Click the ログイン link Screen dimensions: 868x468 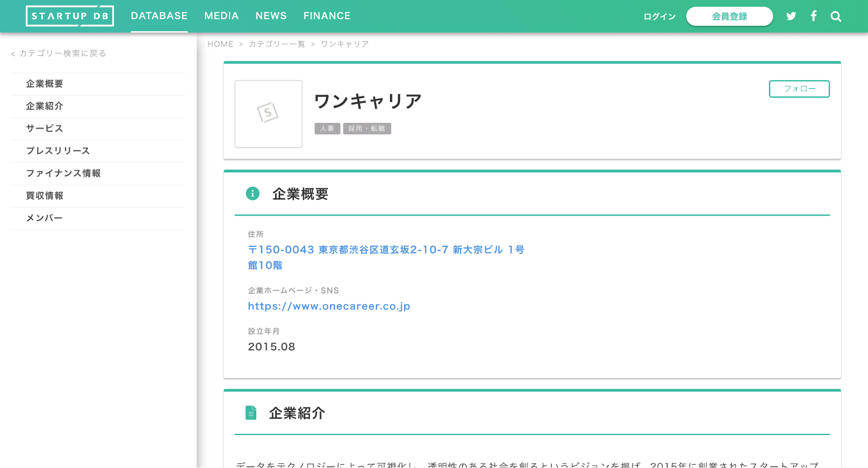(660, 17)
